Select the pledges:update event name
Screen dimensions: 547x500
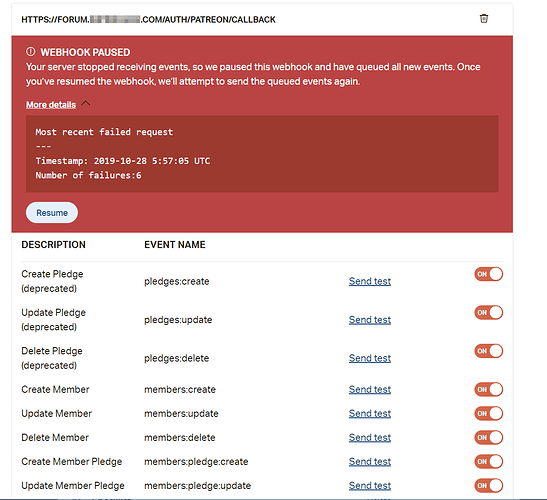pos(178,320)
